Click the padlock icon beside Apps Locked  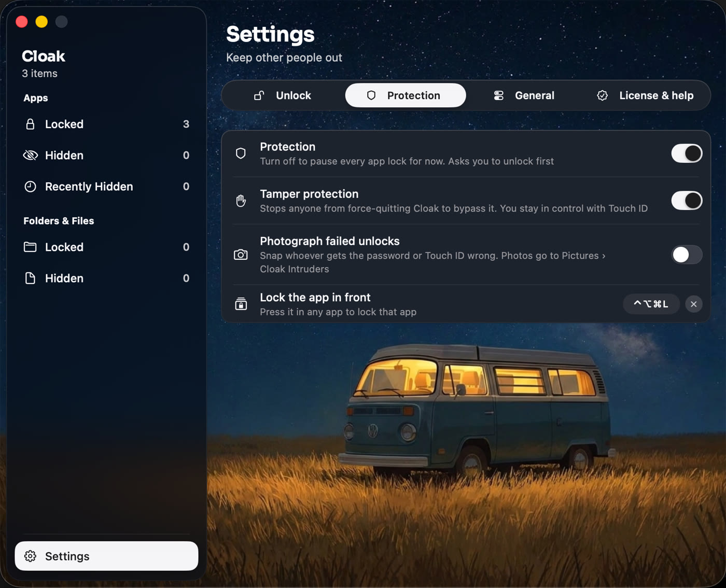point(30,124)
